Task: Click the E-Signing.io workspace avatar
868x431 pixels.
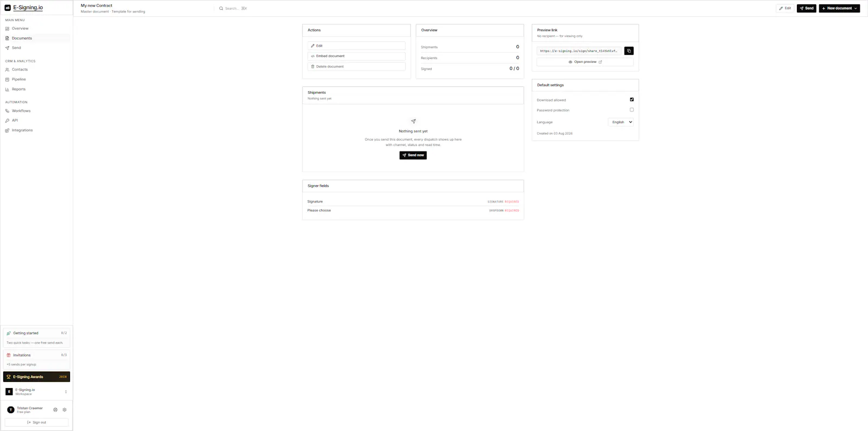Action: tap(9, 391)
